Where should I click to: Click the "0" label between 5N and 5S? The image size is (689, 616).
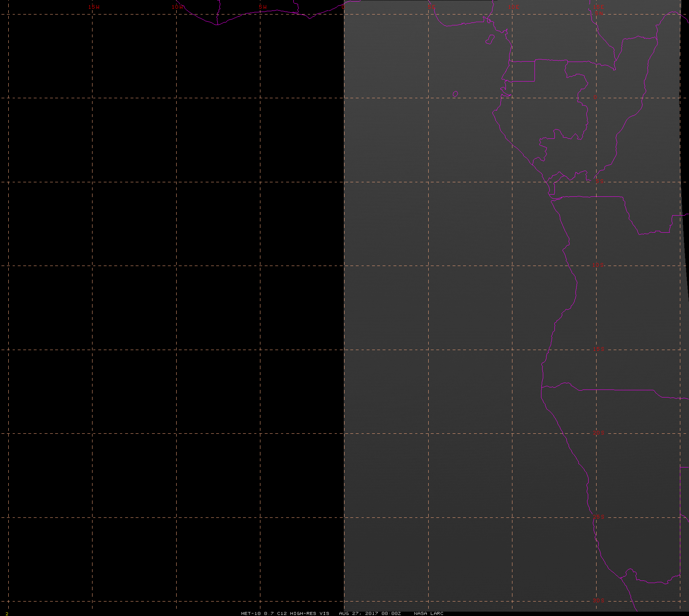[595, 97]
